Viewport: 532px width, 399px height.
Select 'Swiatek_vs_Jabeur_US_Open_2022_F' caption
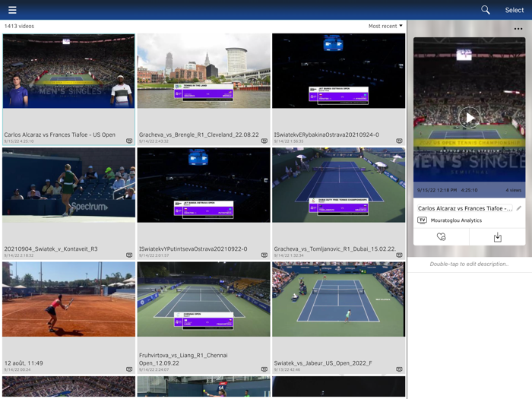[x=323, y=363]
